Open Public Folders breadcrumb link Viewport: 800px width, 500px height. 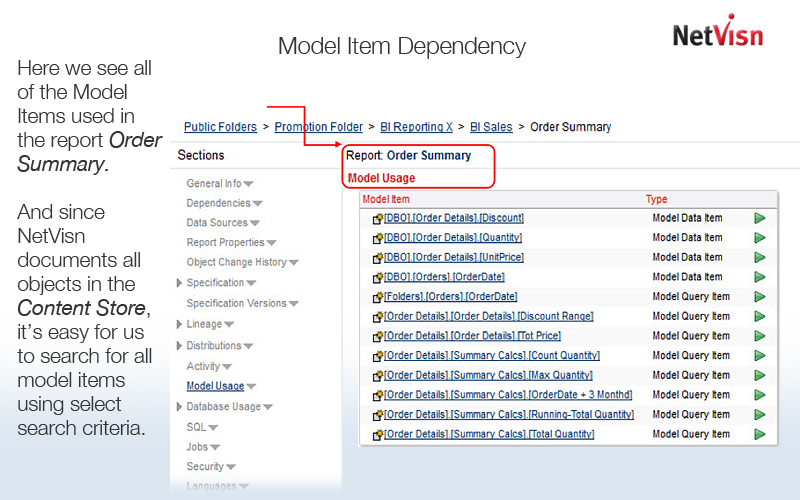tap(220, 127)
